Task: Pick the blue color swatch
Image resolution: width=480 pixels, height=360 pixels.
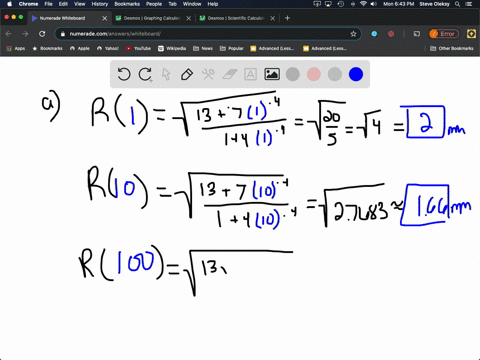Action: [356, 74]
